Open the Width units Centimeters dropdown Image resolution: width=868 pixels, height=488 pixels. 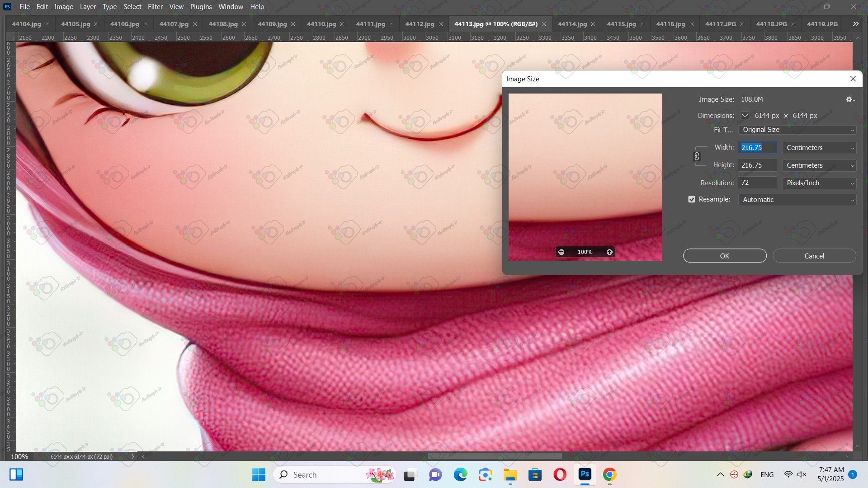coord(819,148)
